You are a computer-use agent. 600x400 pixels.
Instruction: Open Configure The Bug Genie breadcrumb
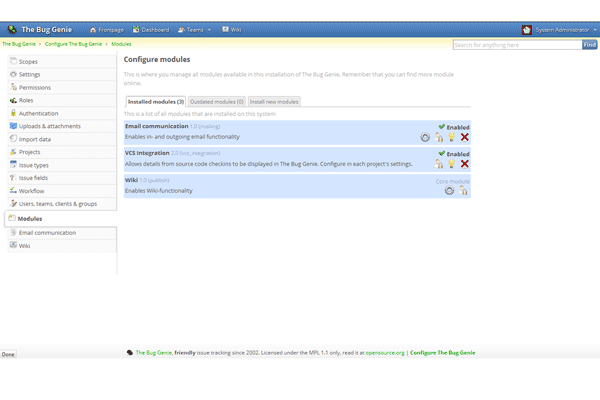coord(73,44)
